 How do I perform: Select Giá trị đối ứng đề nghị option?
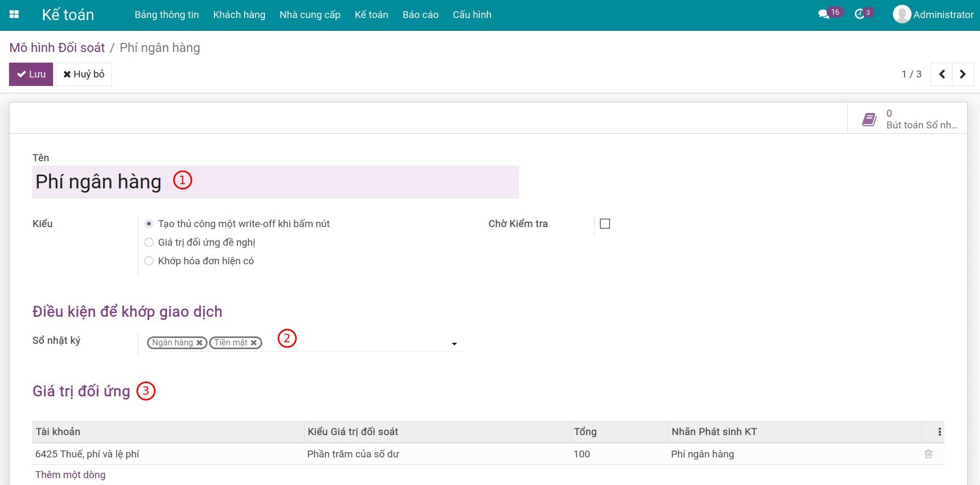(x=149, y=242)
